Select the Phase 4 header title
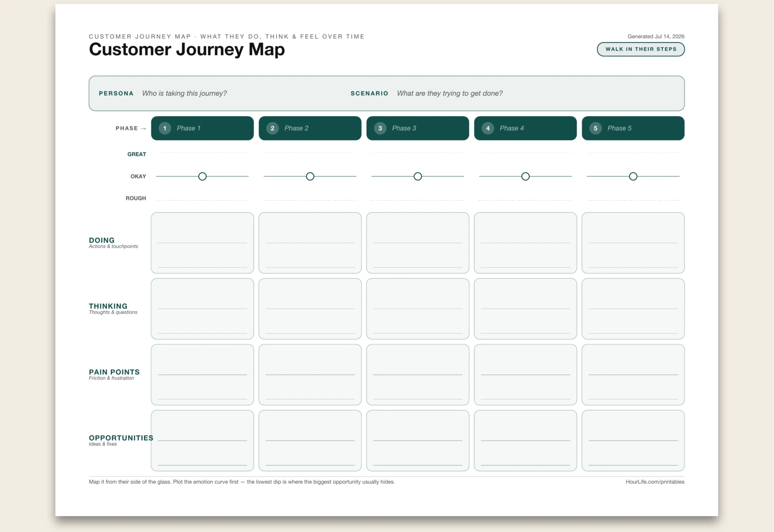The height and width of the screenshot is (532, 774). [512, 128]
